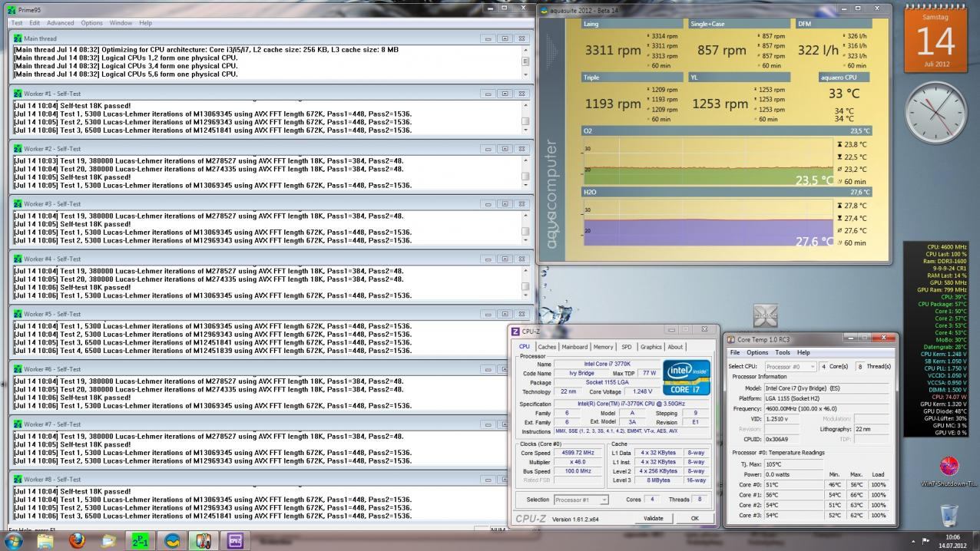Open the Help menu in Prime95

(x=145, y=23)
